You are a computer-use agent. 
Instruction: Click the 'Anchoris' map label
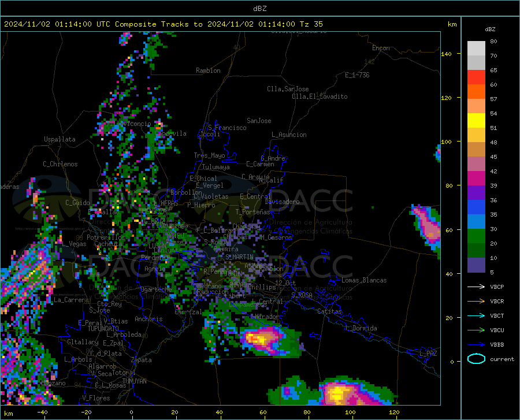click(x=148, y=319)
